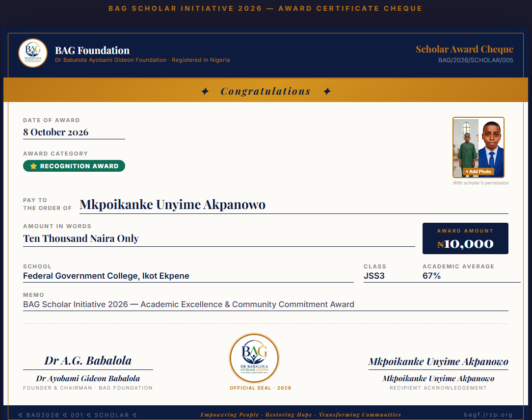Click 'OFFICIAL SEAL · 2026' caption
The image size is (532, 420).
click(x=260, y=388)
